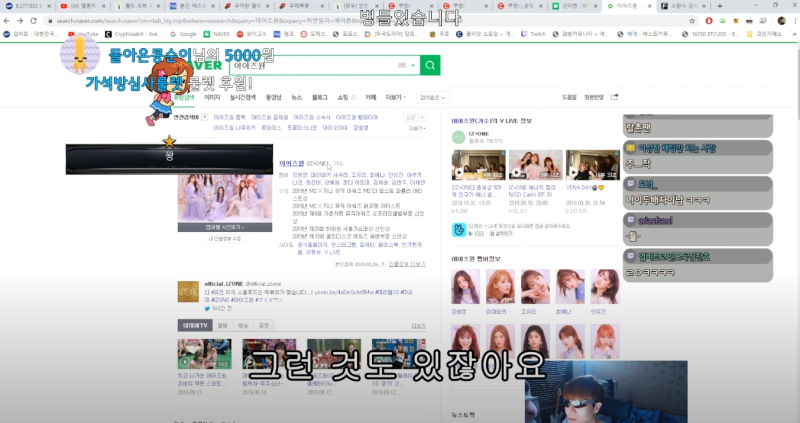
Task: Expand 더보기 under related searches
Action: [x=417, y=128]
